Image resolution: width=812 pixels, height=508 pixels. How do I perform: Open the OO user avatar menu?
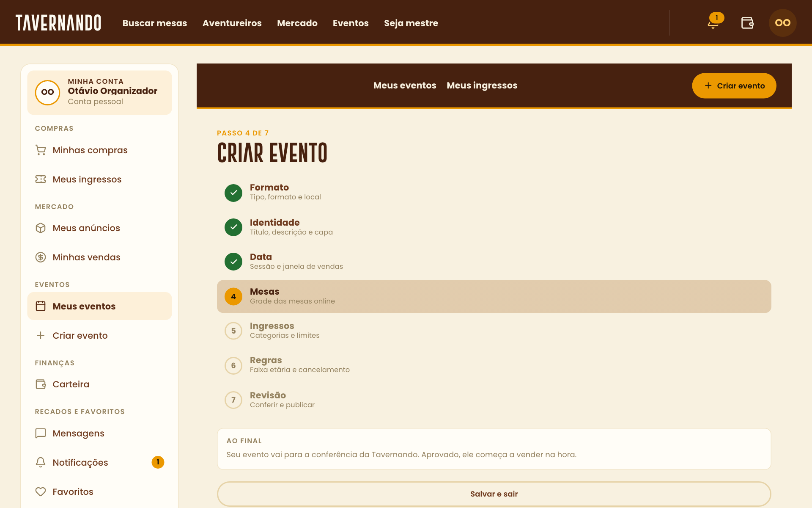782,23
